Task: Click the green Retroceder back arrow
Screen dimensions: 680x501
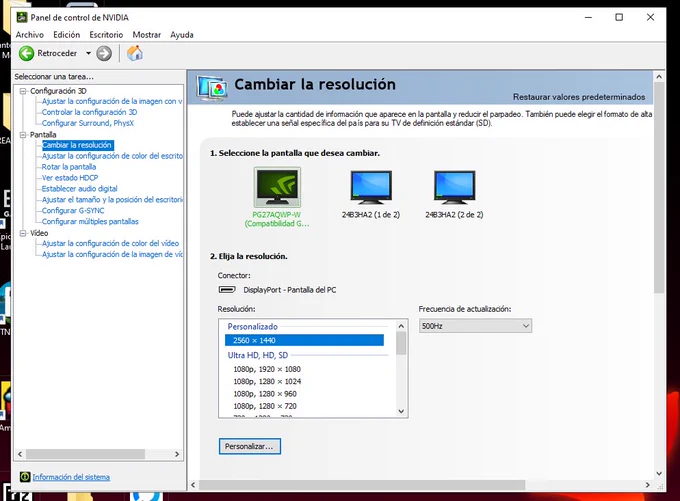Action: coord(26,53)
